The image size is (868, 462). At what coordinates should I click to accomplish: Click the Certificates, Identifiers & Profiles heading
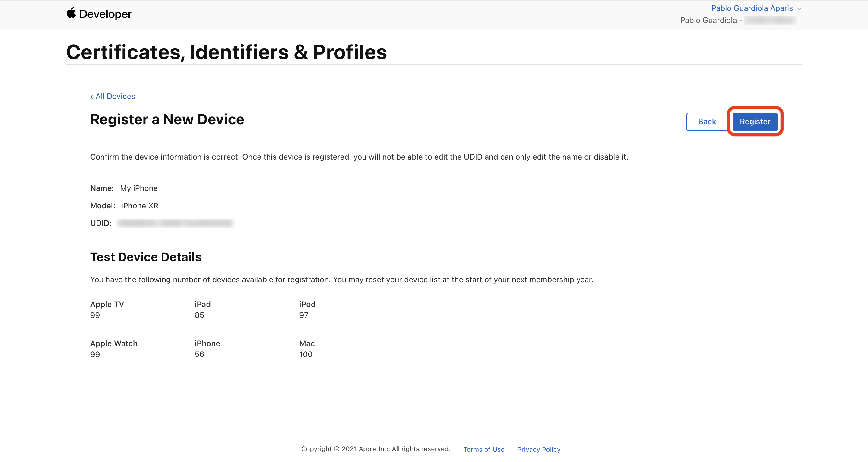(x=226, y=52)
